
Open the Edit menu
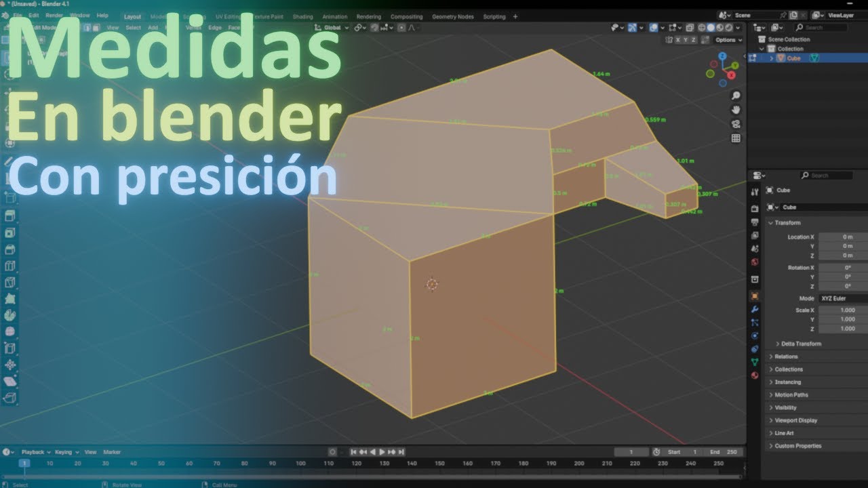pyautogui.click(x=34, y=15)
